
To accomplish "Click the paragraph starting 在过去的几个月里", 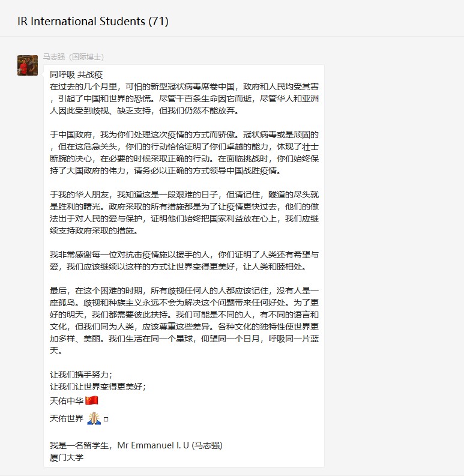I will [x=184, y=98].
